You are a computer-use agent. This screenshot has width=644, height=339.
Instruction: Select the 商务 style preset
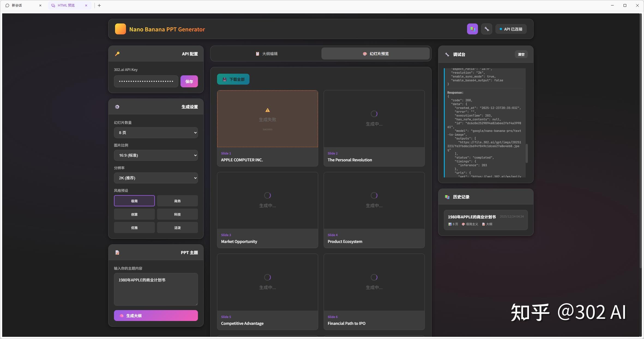pos(177,201)
